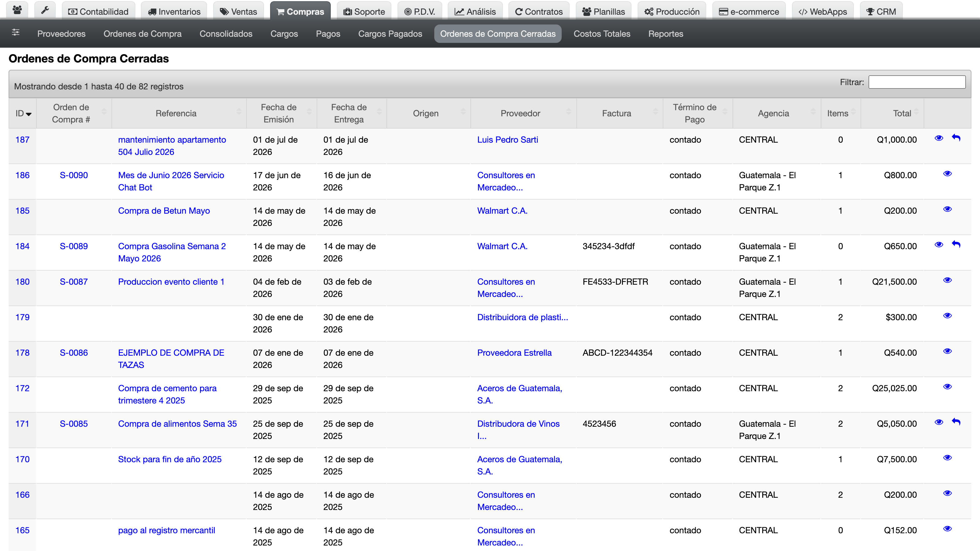The width and height of the screenshot is (980, 551).
Task: Switch to the Ventas tab
Action: pyautogui.click(x=239, y=11)
